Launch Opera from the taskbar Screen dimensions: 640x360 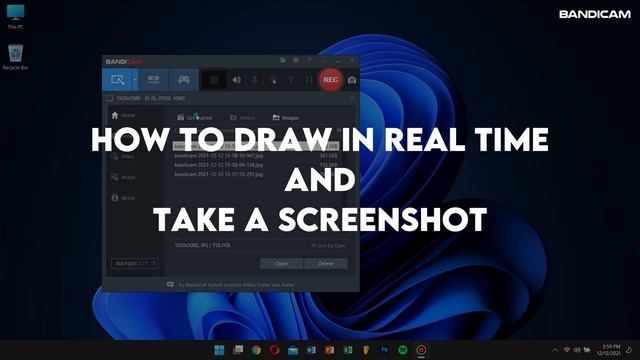(275, 350)
